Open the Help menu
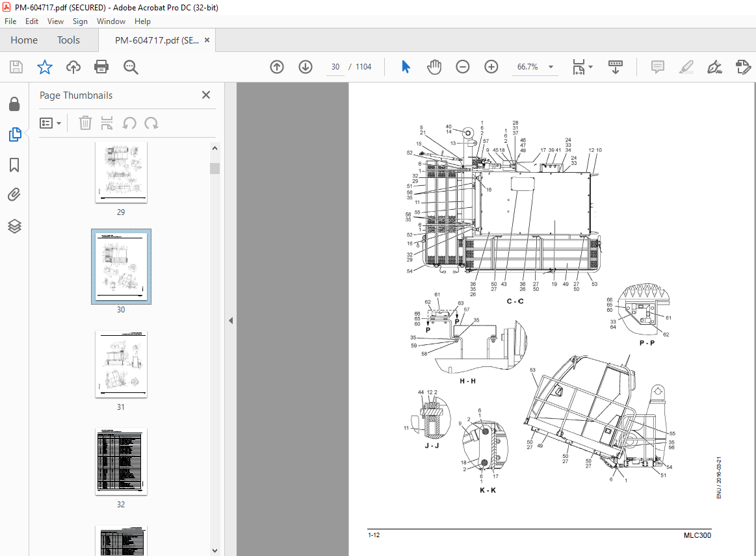 (142, 21)
